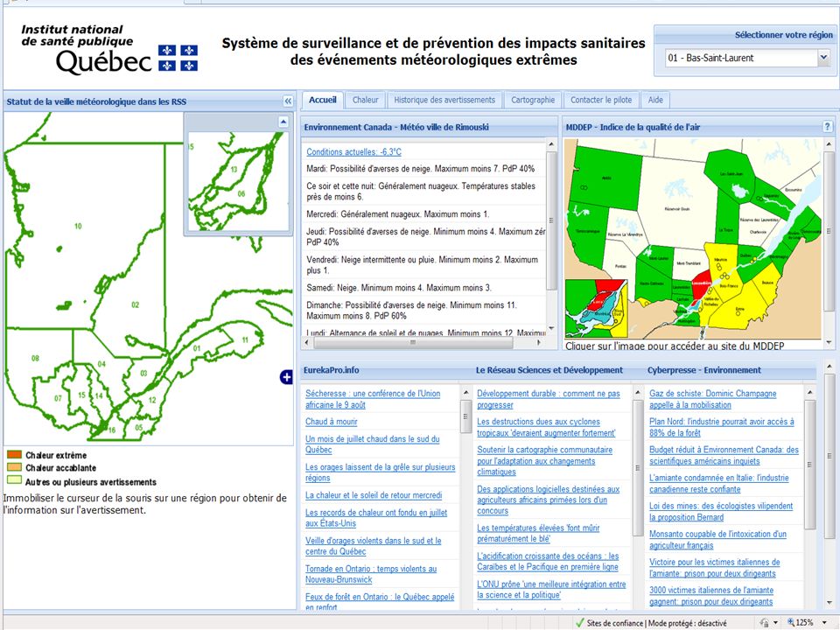
Task: Open 'Développement durable' article link
Action: click(x=549, y=399)
